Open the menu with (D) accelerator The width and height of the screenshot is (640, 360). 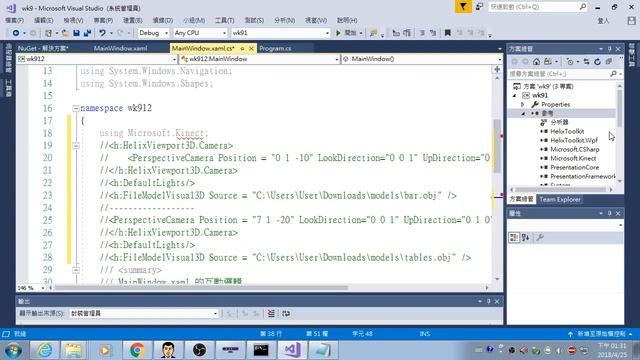[162, 20]
